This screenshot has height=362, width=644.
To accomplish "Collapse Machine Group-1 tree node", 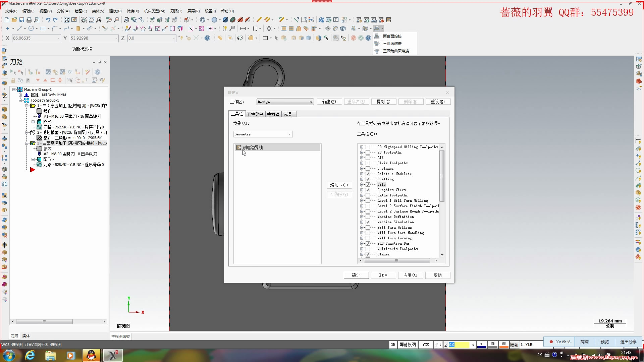I will click(14, 89).
